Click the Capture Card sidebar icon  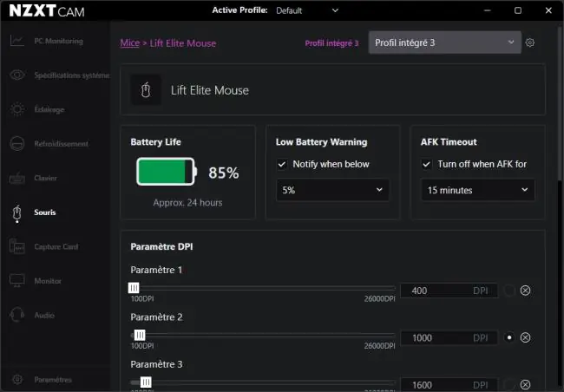pyautogui.click(x=16, y=246)
